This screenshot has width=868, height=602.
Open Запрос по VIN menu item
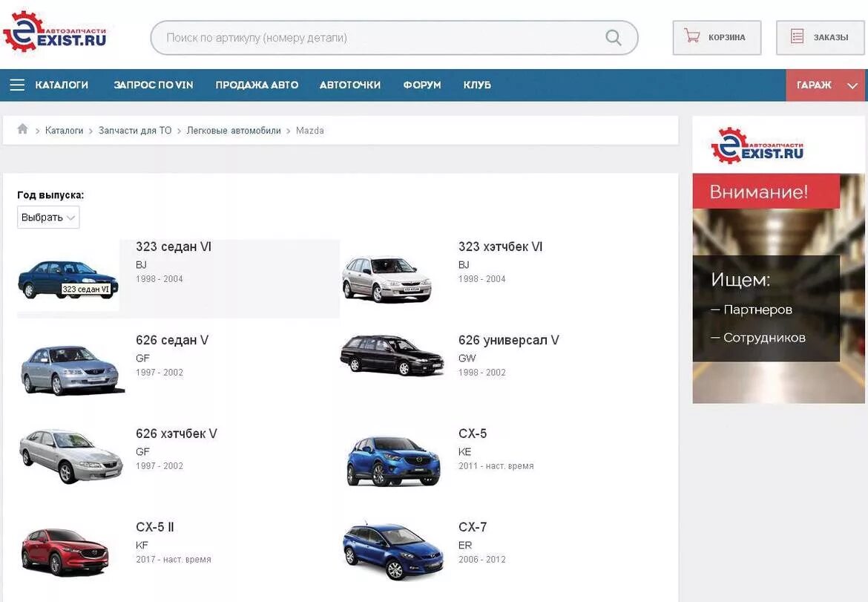[154, 85]
